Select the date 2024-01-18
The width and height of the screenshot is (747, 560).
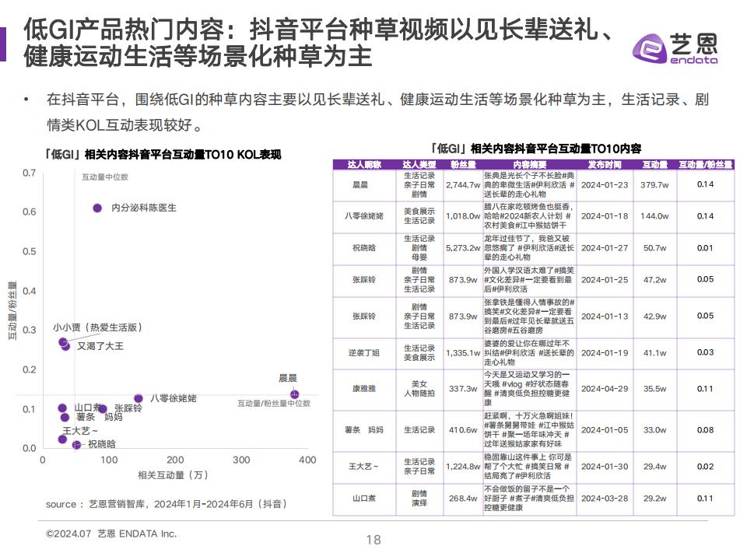coord(605,215)
